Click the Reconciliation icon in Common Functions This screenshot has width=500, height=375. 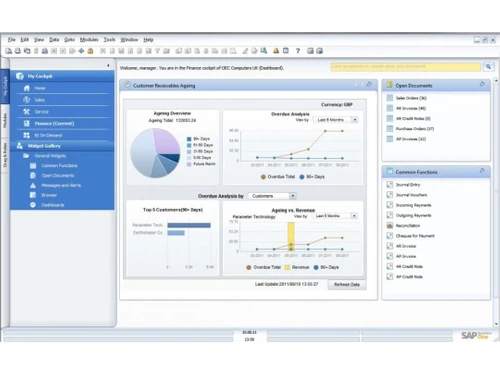click(390, 226)
